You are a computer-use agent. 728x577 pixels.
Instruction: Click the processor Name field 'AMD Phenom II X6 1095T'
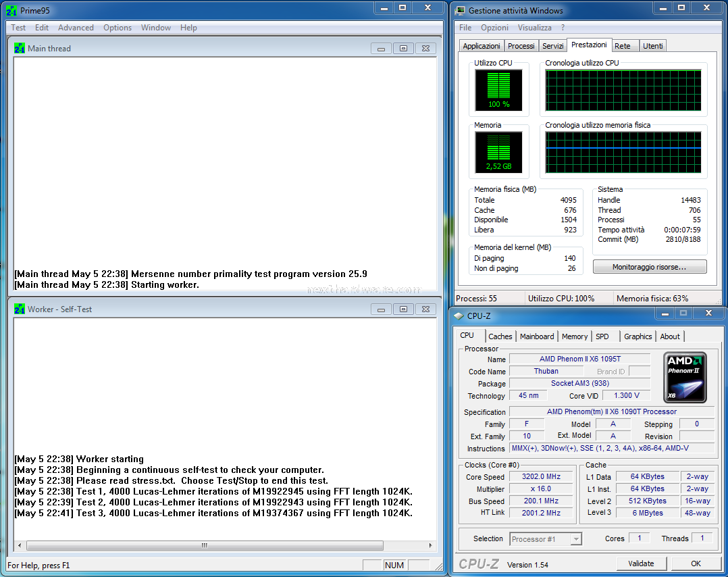point(580,359)
